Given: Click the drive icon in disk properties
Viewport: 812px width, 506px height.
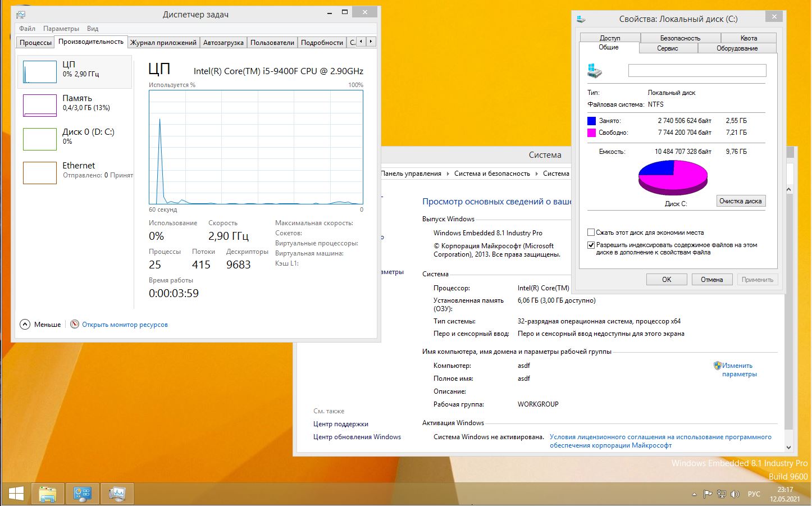Looking at the screenshot, I should tap(595, 71).
